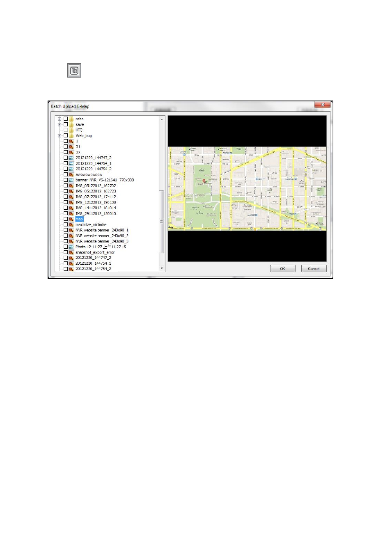Screen dimensions: 392x554
Task: Tick the checkbox for snapshot_export_error
Action: tap(66, 252)
